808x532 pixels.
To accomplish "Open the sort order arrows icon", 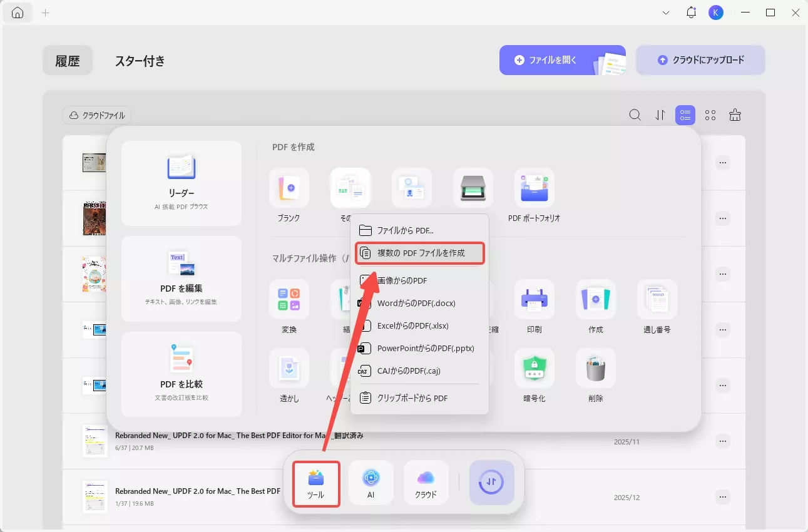I will click(x=660, y=115).
